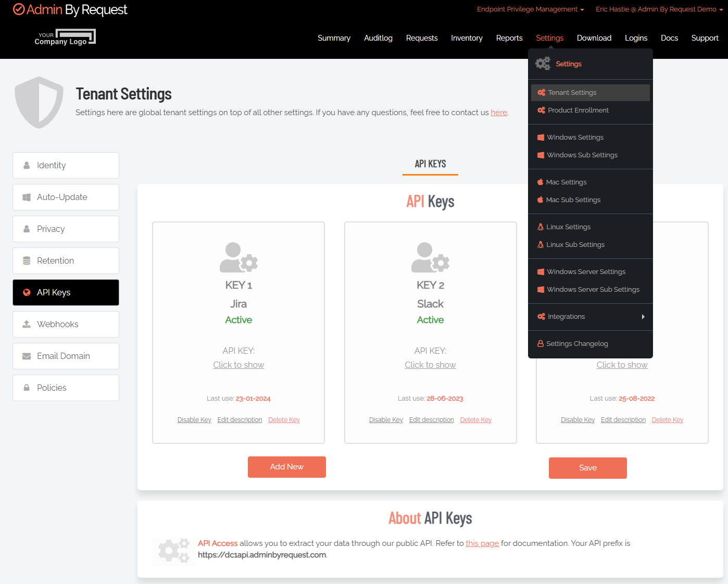
Task: Click Disable Key on the third key card
Action: pos(578,420)
